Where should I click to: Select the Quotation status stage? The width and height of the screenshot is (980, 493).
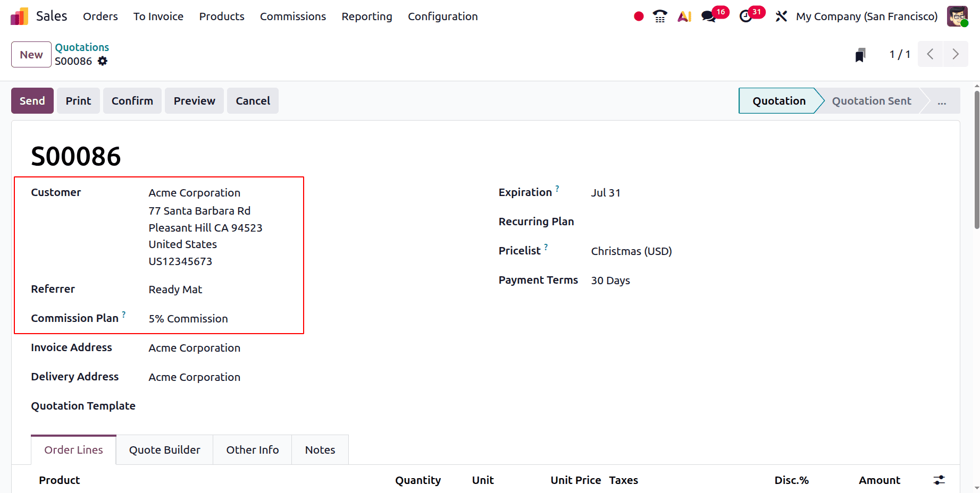coord(779,101)
